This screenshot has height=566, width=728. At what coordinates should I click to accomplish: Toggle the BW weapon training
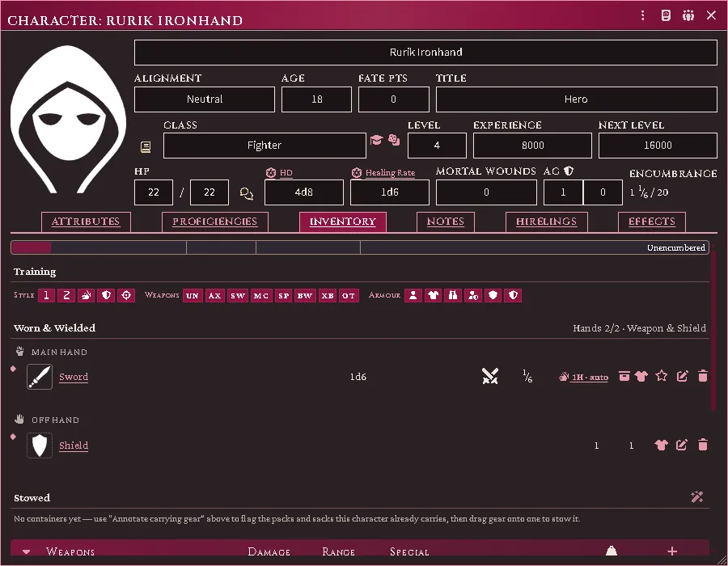[305, 295]
